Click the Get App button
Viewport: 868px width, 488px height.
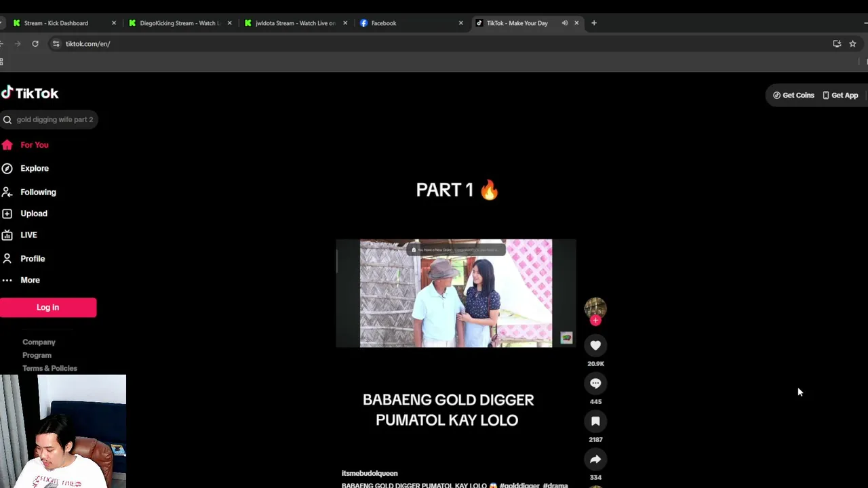(x=840, y=96)
